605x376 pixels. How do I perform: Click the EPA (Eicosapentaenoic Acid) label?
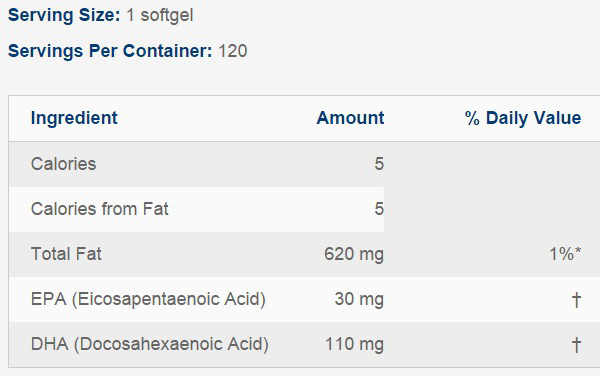(x=148, y=299)
